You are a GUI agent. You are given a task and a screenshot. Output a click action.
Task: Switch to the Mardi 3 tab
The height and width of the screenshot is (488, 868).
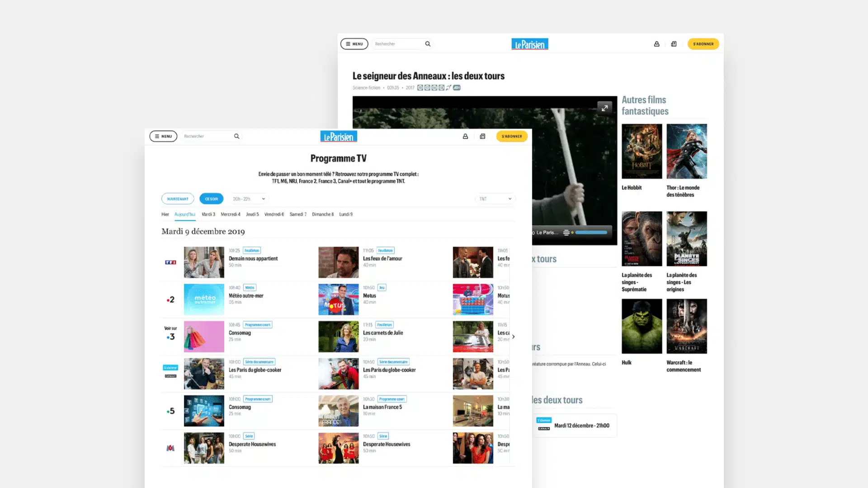(208, 214)
